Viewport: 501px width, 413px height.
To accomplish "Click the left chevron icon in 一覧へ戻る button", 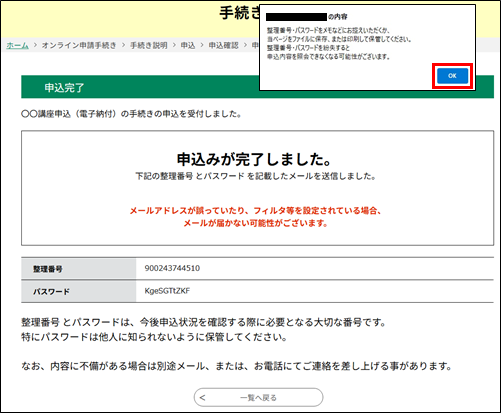I will [203, 397].
